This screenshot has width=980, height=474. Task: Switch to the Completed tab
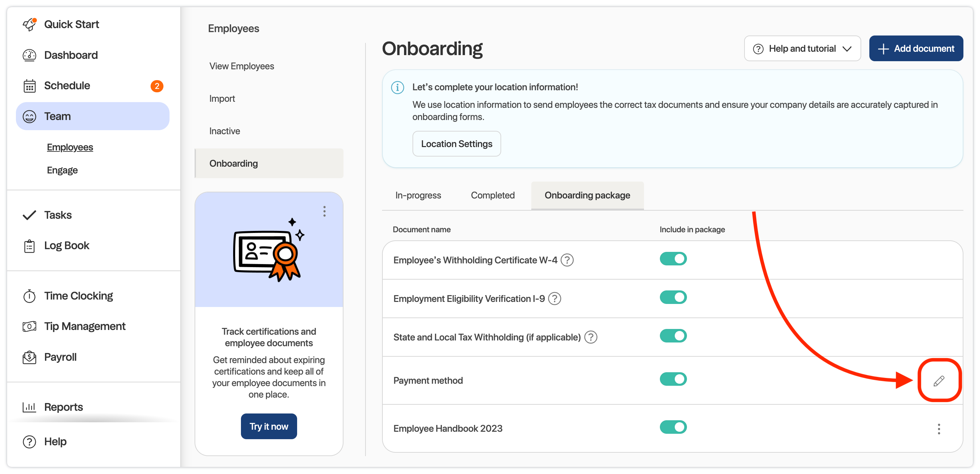point(492,195)
